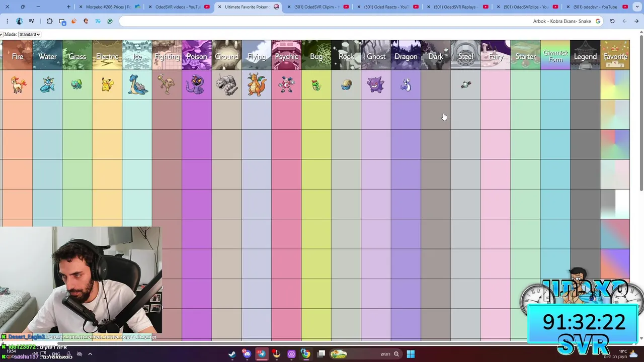
Task: Open Discord from the taskbar
Action: tap(247, 354)
